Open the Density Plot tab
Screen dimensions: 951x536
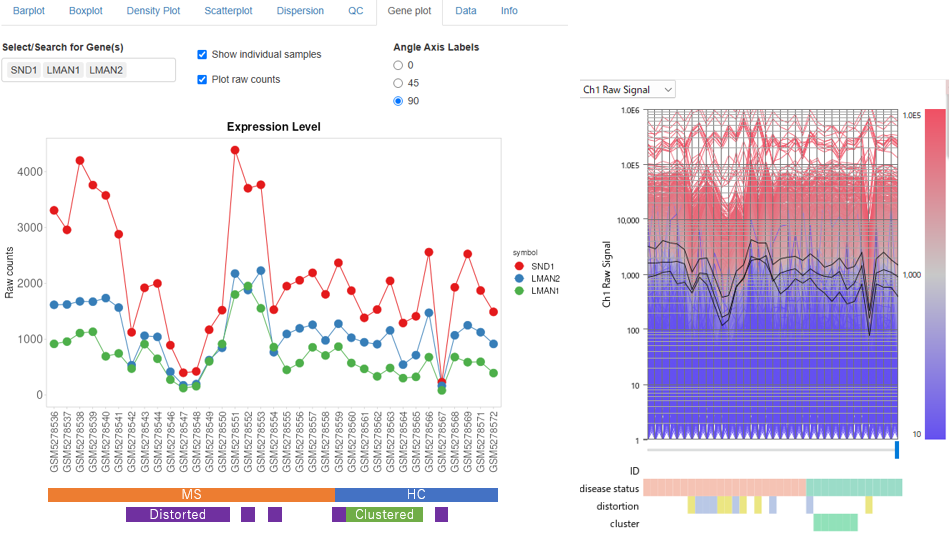(153, 11)
